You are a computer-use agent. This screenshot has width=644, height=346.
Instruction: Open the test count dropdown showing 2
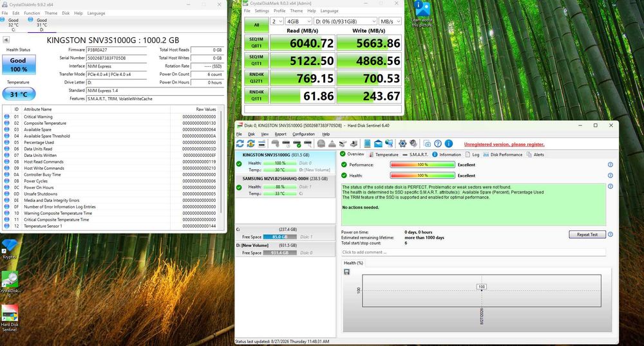pyautogui.click(x=277, y=21)
